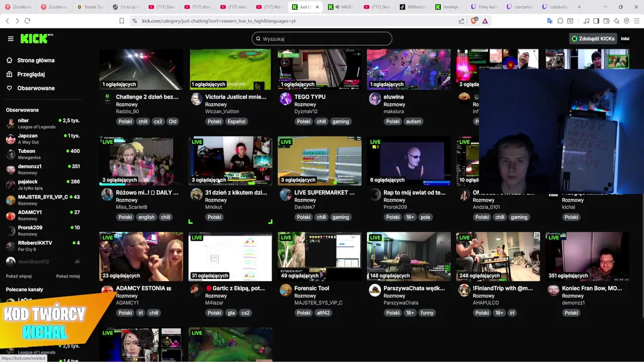The image size is (644, 362).
Task: Open Rap to mój swiat stream title
Action: click(x=415, y=193)
